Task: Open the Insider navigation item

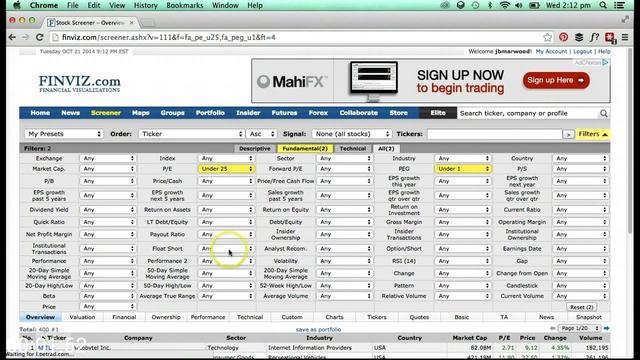Action: point(248,113)
